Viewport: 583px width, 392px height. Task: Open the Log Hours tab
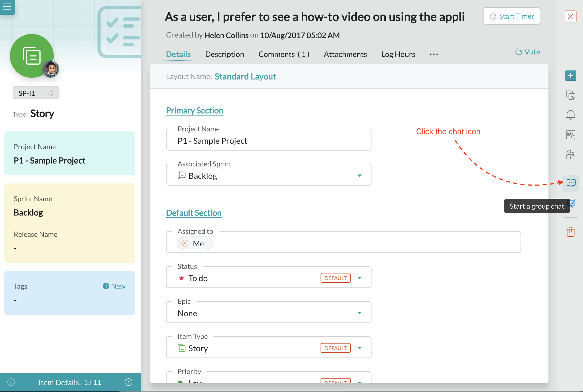tap(398, 54)
